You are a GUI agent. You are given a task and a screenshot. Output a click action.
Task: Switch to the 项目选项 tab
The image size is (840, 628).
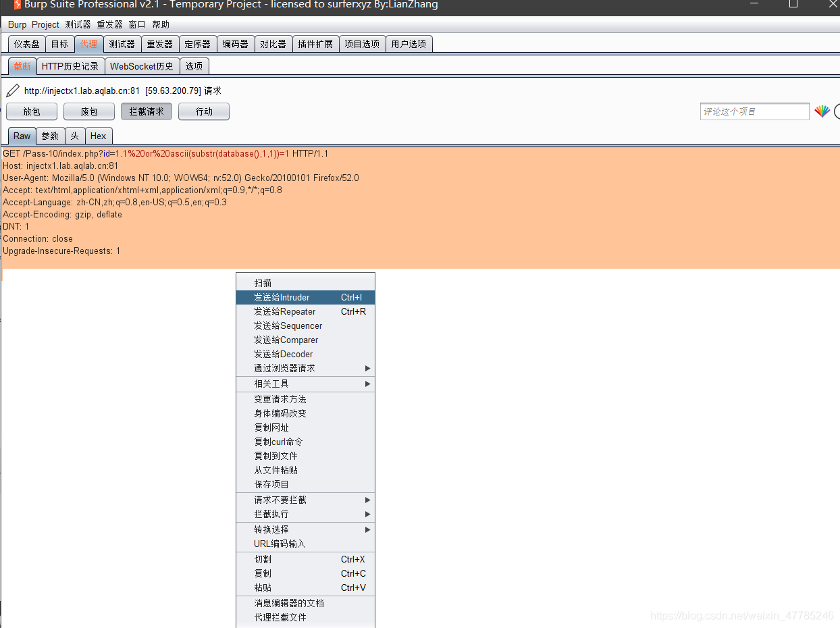362,44
